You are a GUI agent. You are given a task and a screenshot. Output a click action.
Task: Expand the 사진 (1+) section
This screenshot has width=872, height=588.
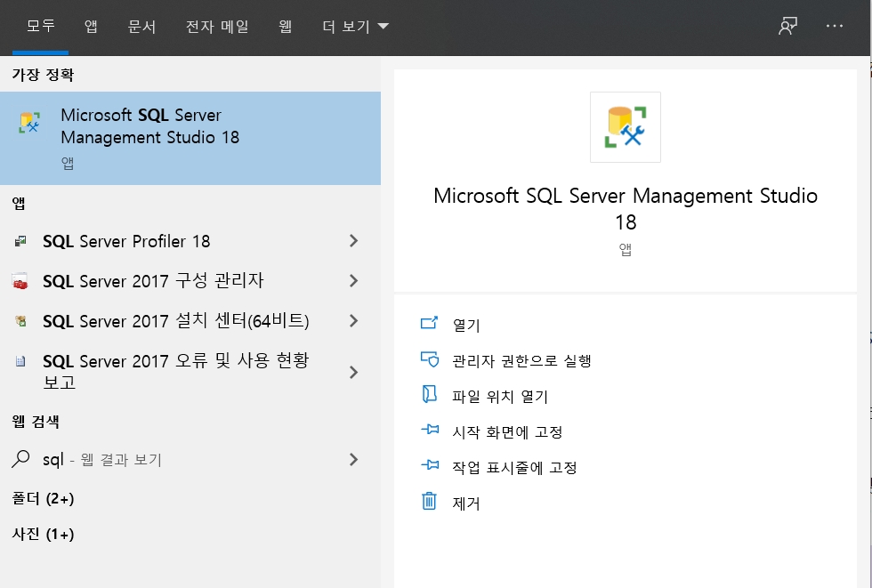point(43,534)
